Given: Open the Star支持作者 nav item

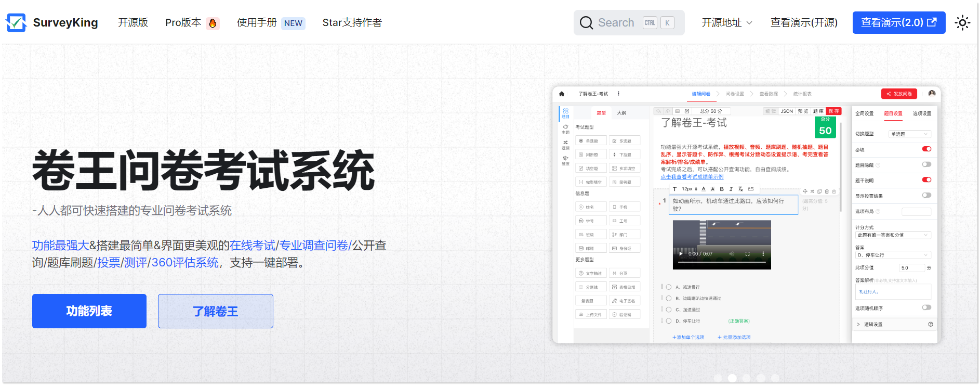Looking at the screenshot, I should click(352, 23).
